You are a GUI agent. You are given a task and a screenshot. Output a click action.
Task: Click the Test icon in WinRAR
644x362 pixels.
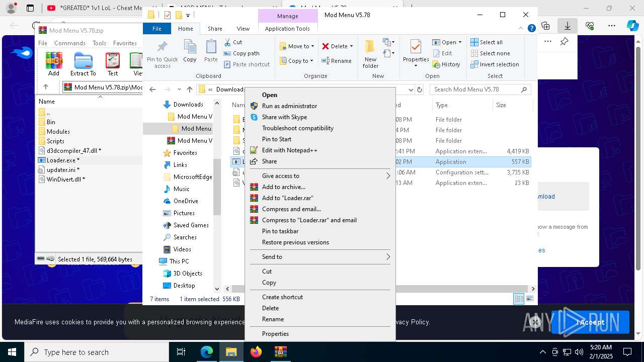coord(113,64)
